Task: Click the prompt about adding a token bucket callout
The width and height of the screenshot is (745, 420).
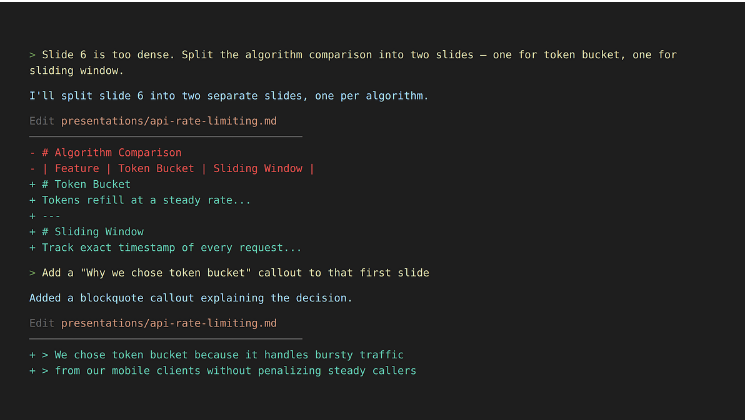Action: (235, 273)
